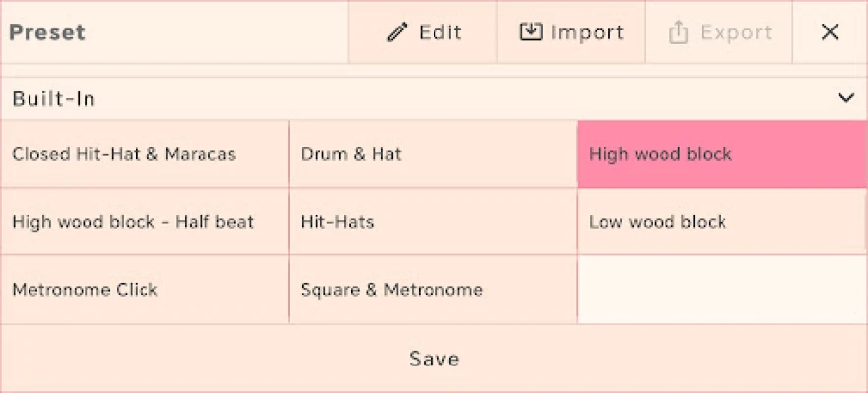This screenshot has height=393, width=868.
Task: Click the greyed-out Export label
Action: pyautogui.click(x=735, y=32)
